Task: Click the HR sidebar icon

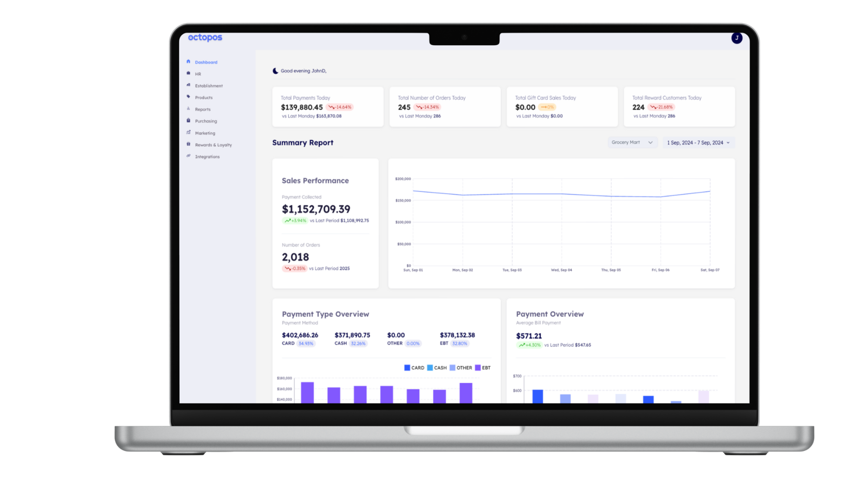Action: (x=189, y=73)
